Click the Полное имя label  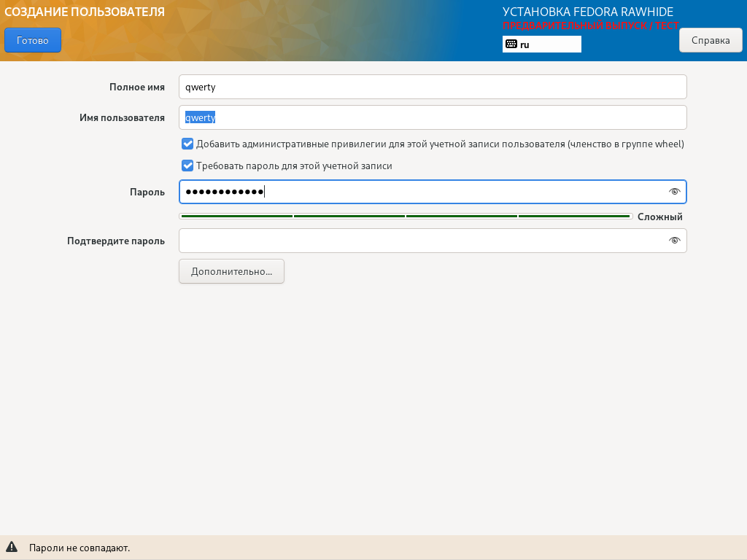pos(137,87)
